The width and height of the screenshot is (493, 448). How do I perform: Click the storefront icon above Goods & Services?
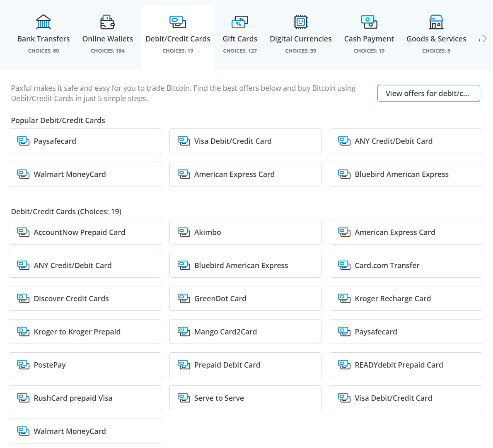coord(436,22)
